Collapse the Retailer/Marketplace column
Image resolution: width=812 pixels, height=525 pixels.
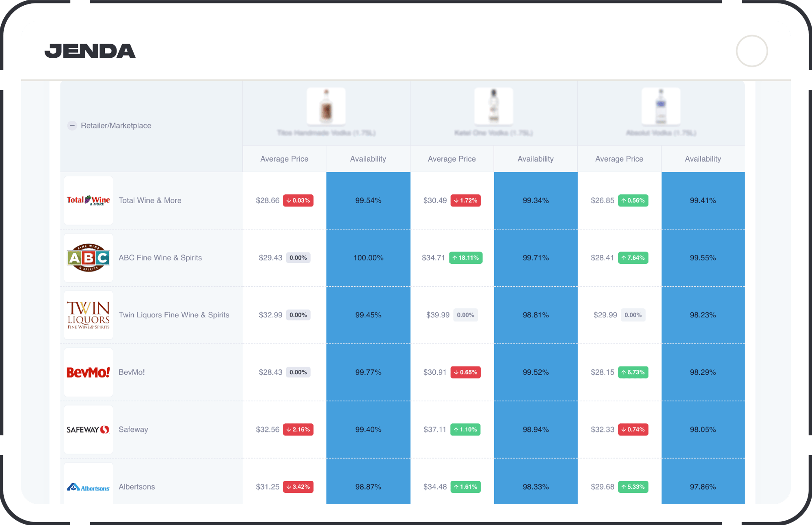(72, 126)
